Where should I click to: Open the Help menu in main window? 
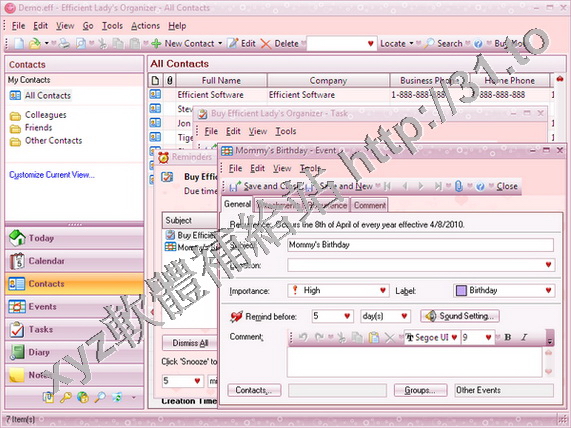(177, 26)
